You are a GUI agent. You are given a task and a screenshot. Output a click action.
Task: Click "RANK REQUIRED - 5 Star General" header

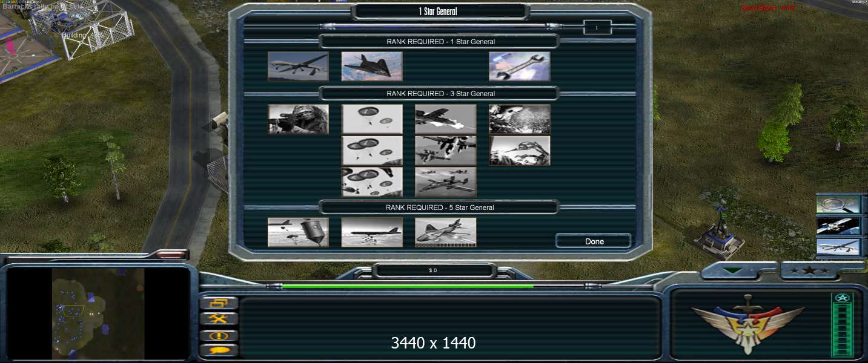pyautogui.click(x=440, y=208)
